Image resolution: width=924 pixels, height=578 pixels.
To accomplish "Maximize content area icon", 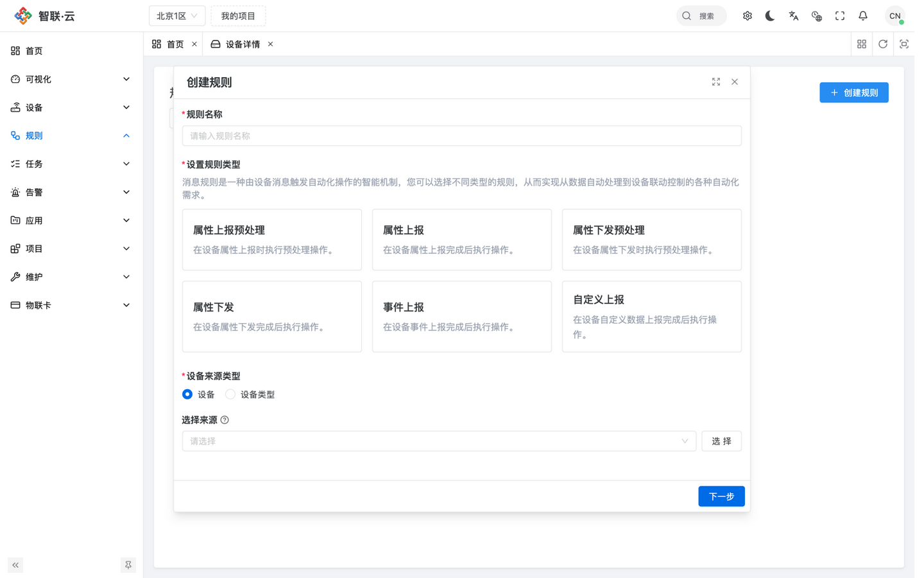I will (x=904, y=44).
